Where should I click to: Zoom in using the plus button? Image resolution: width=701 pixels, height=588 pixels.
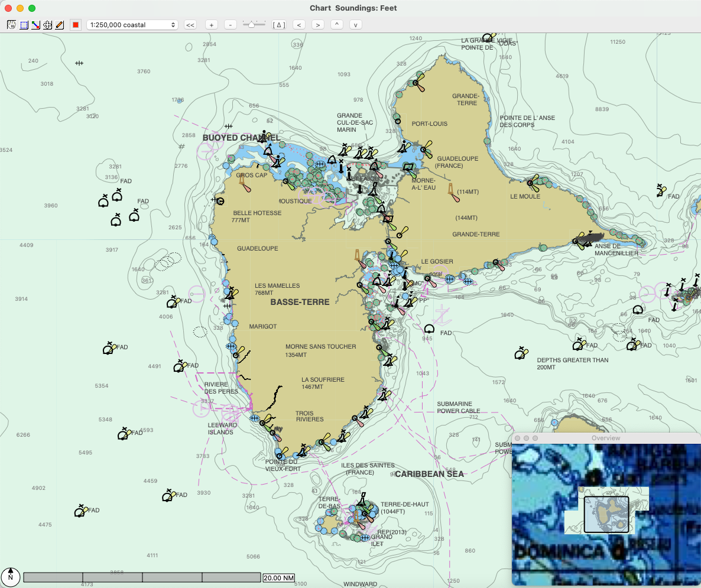211,24
